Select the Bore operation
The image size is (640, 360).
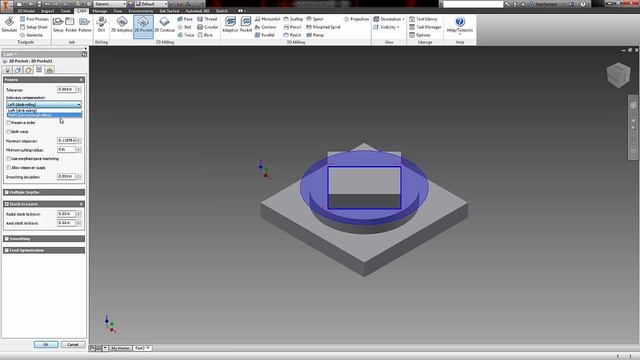[x=205, y=35]
